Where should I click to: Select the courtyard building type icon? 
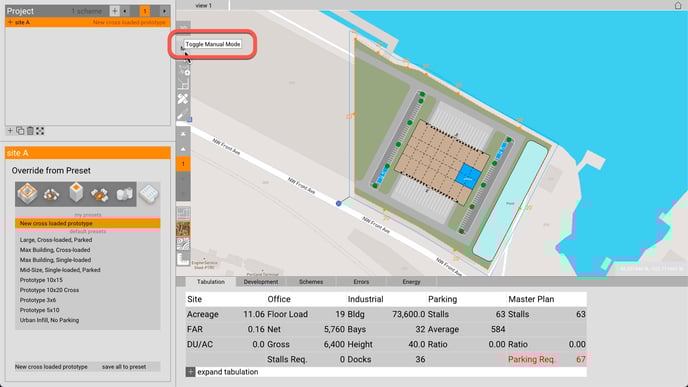click(x=27, y=194)
